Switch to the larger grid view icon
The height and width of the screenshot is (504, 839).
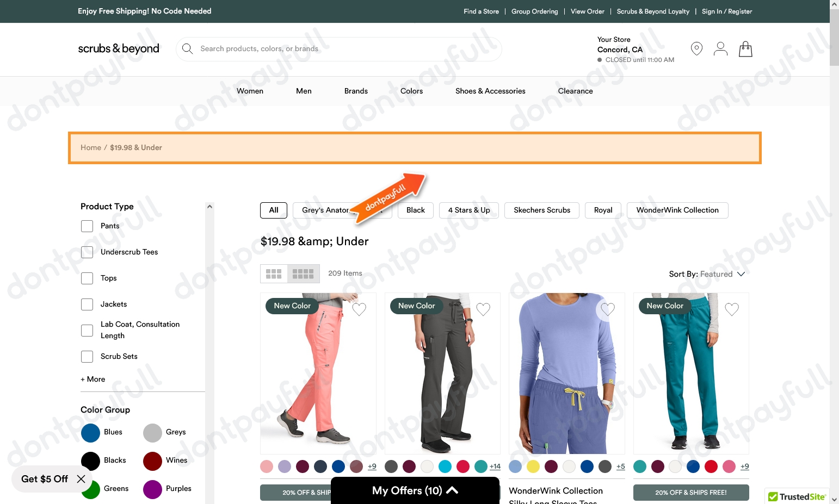[274, 273]
